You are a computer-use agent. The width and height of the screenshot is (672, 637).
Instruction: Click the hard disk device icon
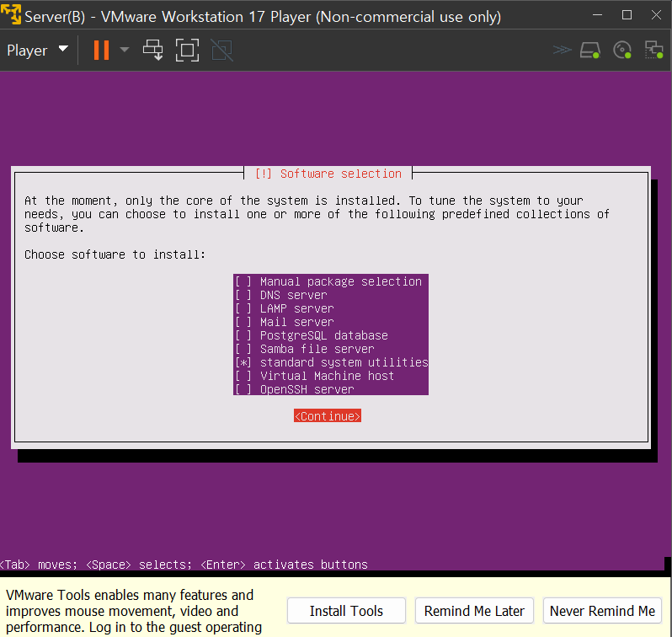tap(590, 51)
